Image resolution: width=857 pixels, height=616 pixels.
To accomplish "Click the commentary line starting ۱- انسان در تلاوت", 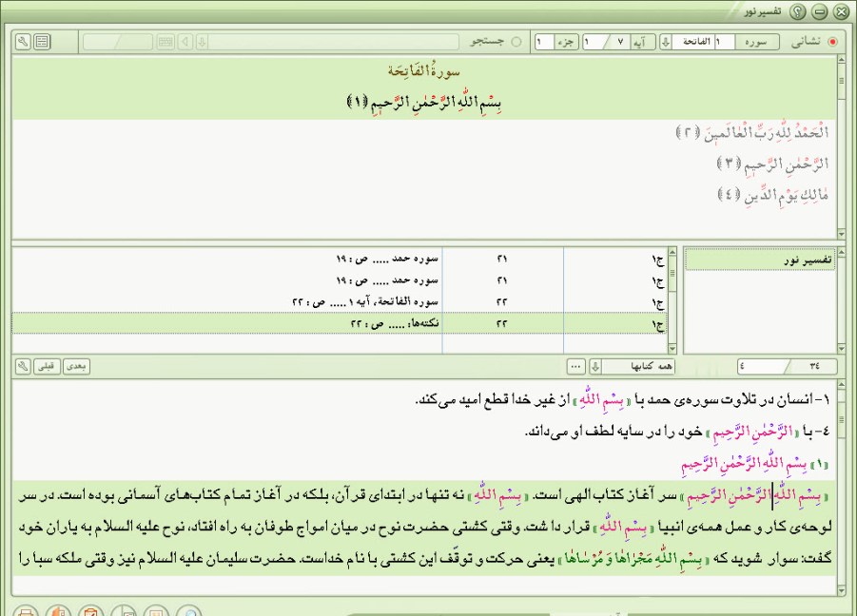I will click(x=622, y=400).
